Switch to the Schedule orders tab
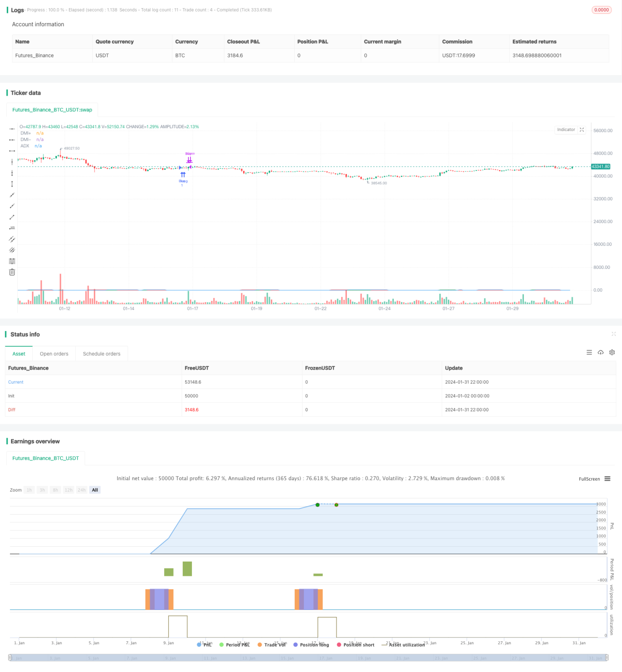The width and height of the screenshot is (622, 672). coord(101,354)
